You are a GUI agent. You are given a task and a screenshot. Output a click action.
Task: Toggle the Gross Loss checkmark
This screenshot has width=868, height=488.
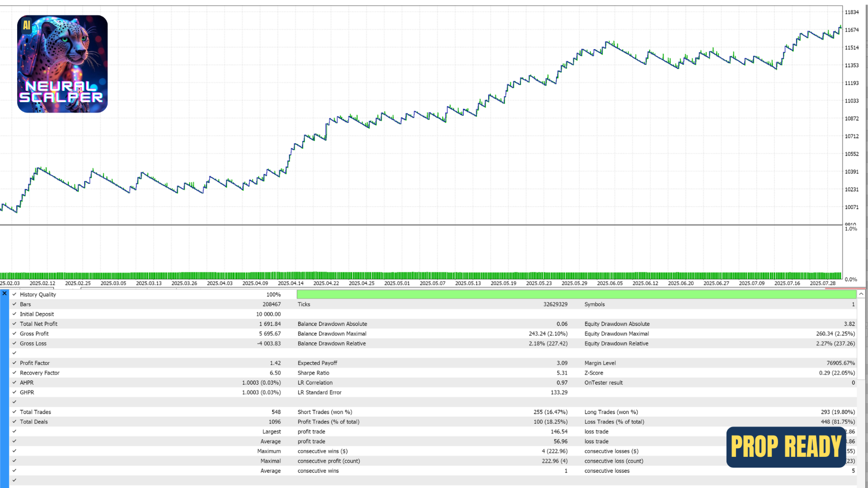point(14,343)
